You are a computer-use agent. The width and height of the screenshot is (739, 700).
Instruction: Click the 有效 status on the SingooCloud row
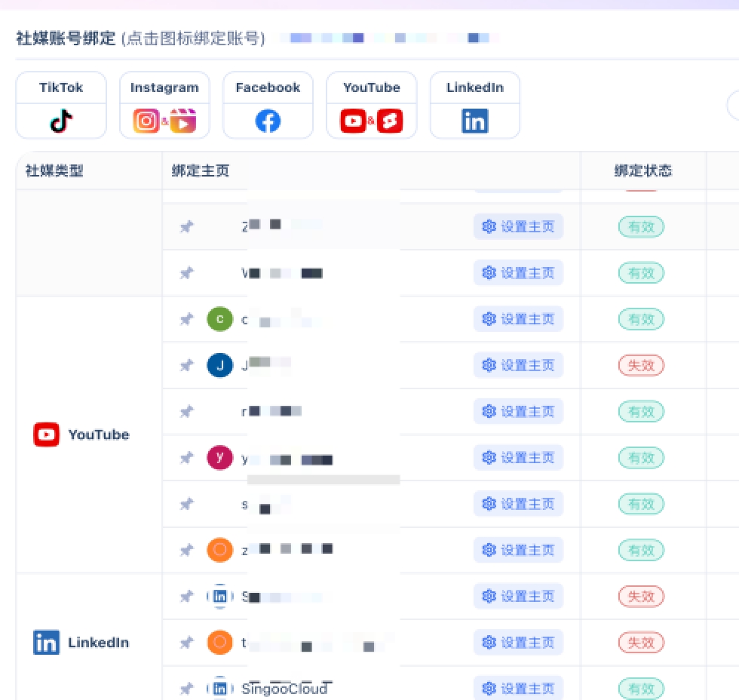(x=641, y=689)
